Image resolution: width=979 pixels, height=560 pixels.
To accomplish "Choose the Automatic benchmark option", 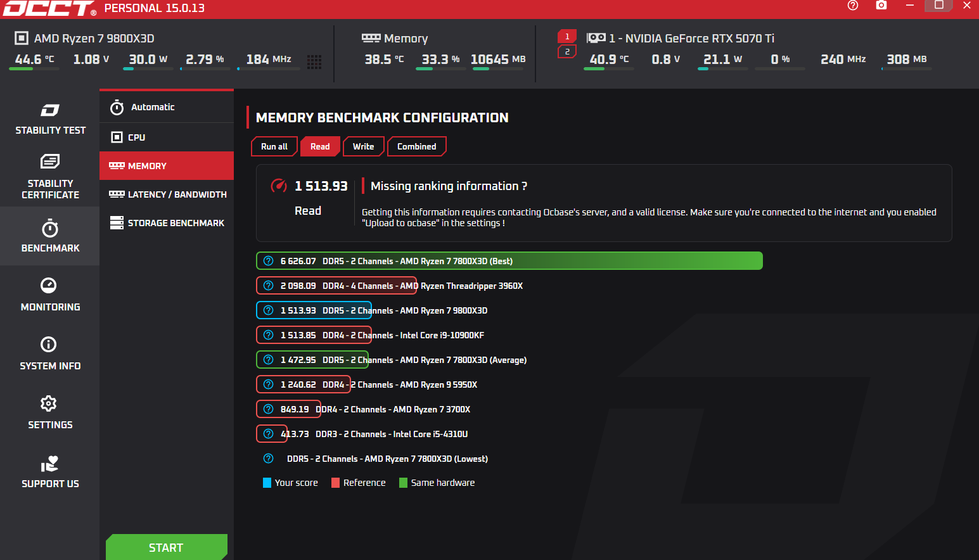I will (167, 107).
